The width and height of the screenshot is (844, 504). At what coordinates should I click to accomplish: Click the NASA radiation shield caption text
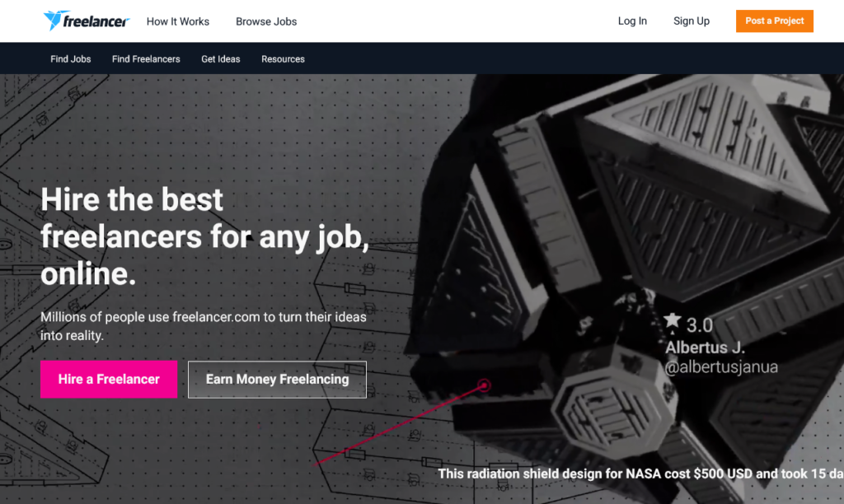640,474
